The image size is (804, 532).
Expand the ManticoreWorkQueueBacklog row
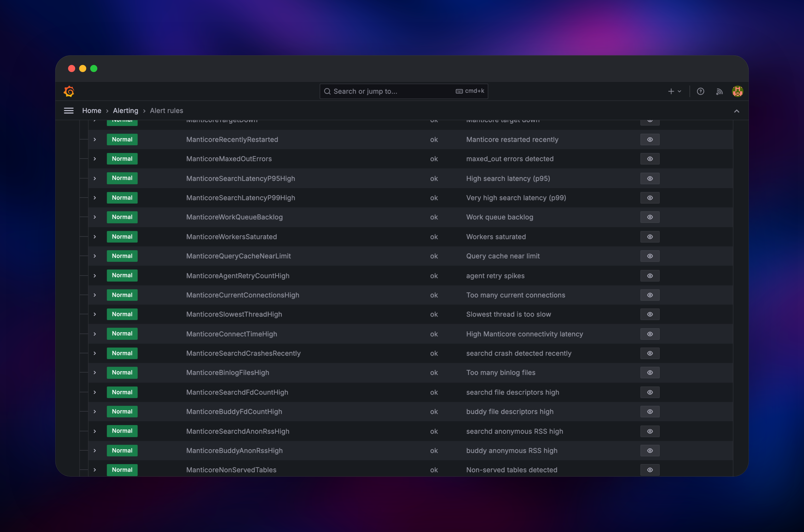click(95, 217)
